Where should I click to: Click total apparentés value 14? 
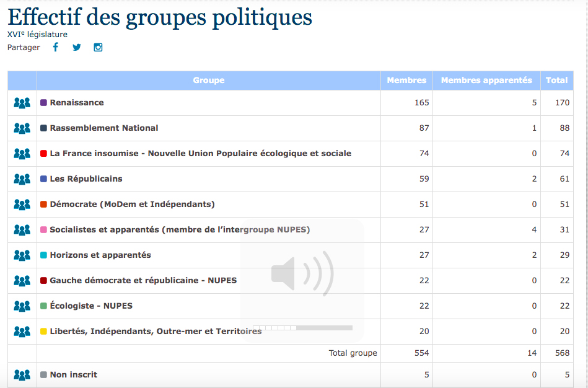tap(532, 353)
